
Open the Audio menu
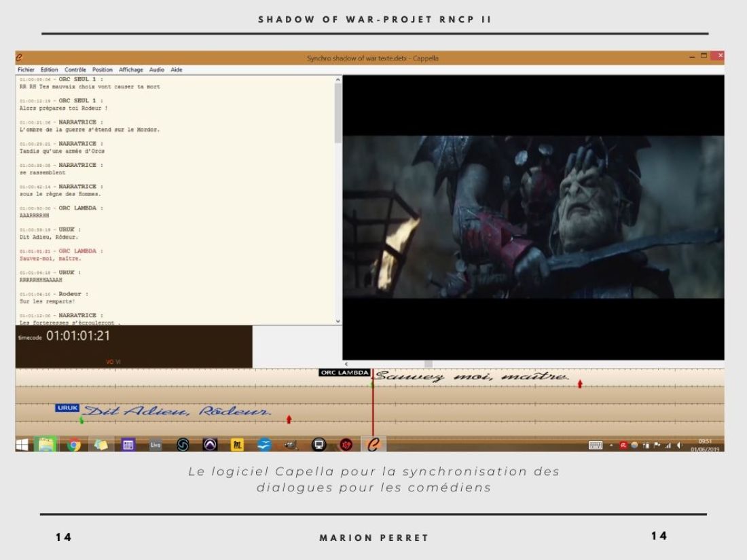click(157, 69)
